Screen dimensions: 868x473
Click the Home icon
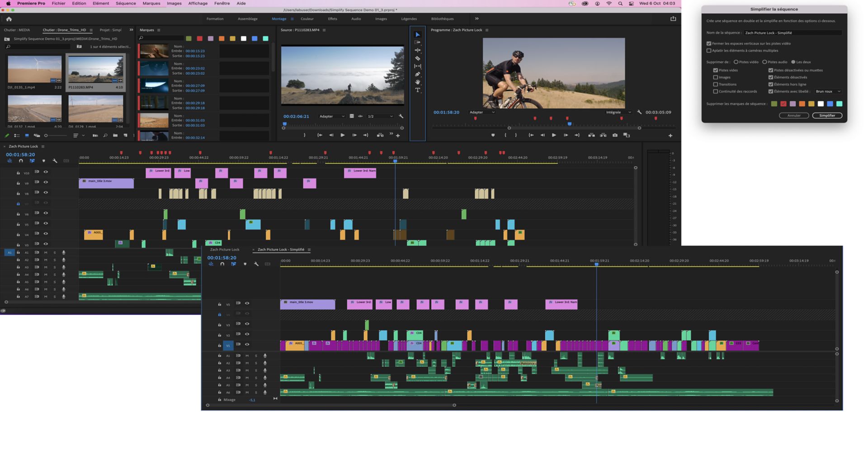pyautogui.click(x=9, y=19)
